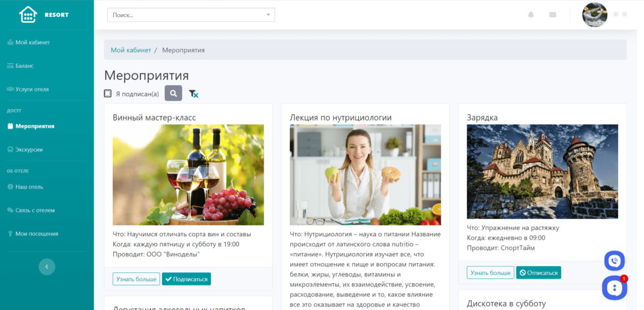Click Узнать больше for Винный мастер-класс
644x310 pixels.
[x=136, y=279]
